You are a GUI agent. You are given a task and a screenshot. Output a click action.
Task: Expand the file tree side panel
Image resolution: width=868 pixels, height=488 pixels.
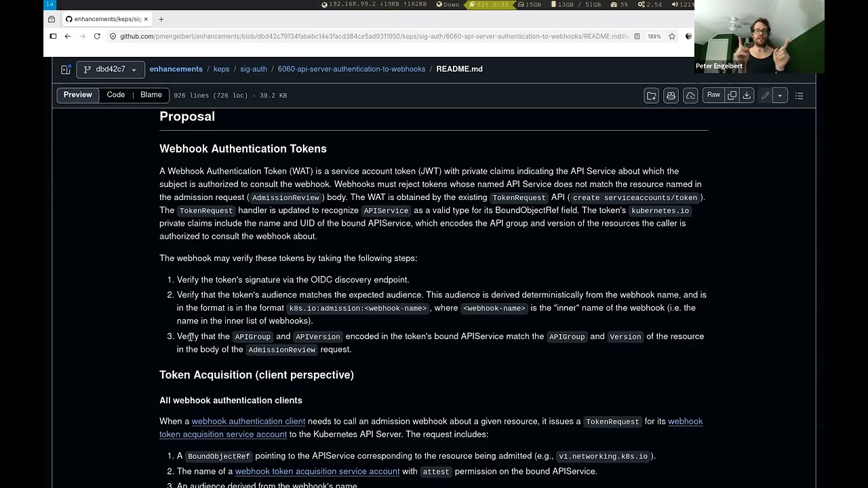click(66, 69)
